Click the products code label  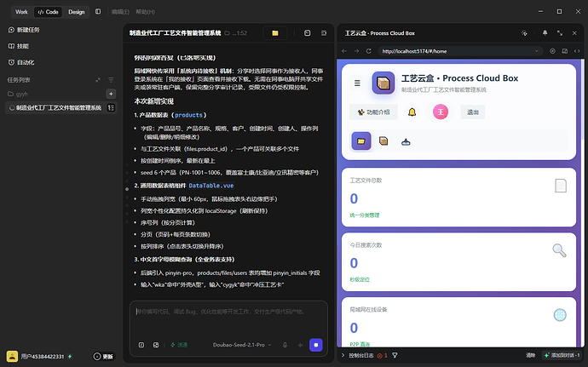coord(188,115)
